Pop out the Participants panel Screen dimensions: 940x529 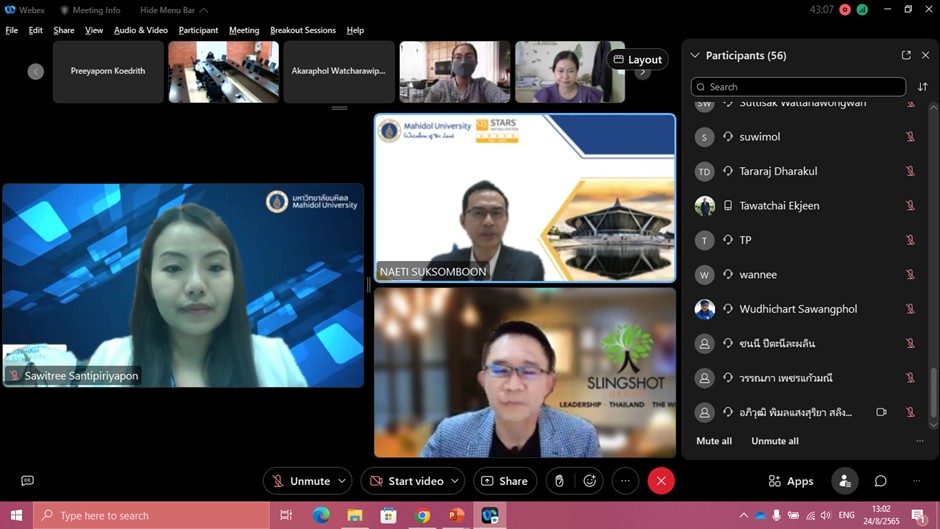pos(906,56)
